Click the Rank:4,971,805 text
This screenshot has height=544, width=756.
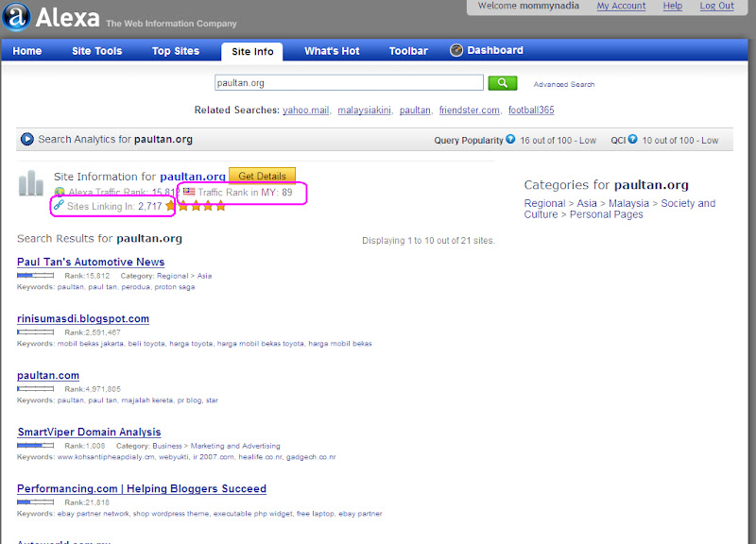click(93, 389)
